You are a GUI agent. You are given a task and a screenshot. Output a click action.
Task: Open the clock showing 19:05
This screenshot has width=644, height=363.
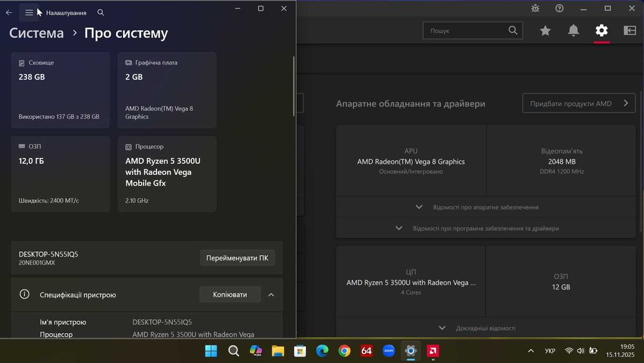pyautogui.click(x=620, y=351)
